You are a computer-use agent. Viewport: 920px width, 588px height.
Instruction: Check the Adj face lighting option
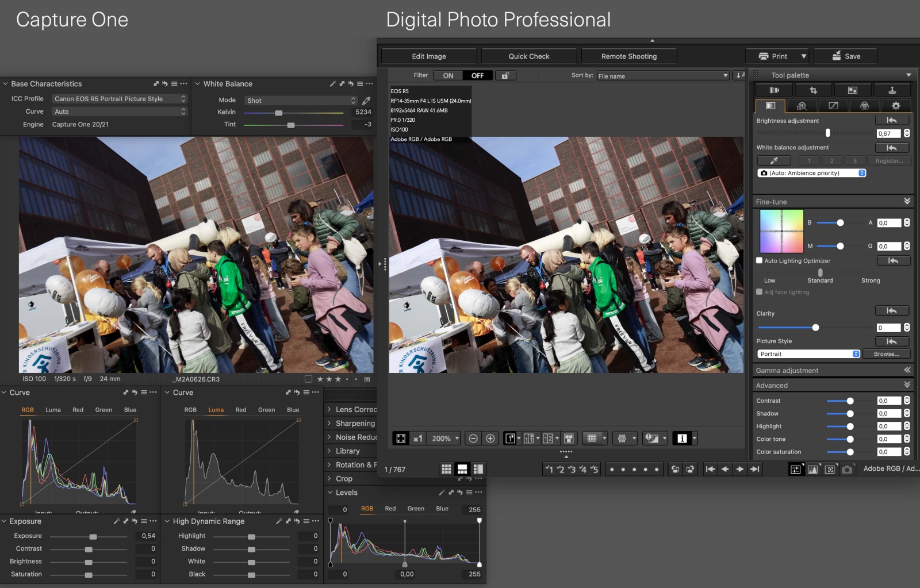[758, 292]
